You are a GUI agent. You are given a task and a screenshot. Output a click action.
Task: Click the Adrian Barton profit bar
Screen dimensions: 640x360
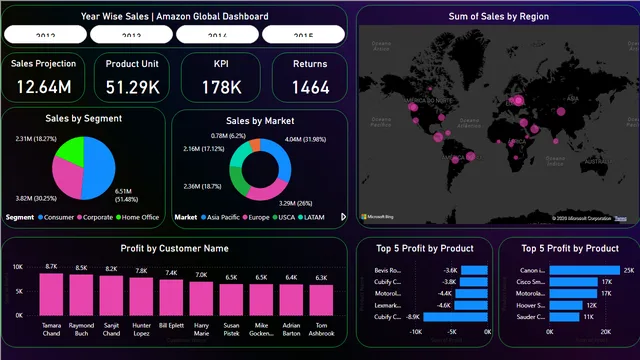pyautogui.click(x=291, y=300)
